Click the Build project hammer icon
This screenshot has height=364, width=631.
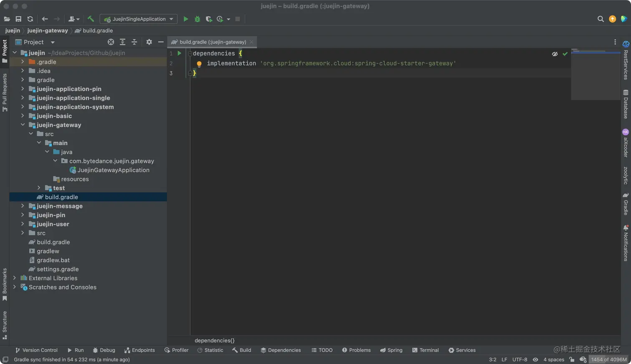coord(91,19)
